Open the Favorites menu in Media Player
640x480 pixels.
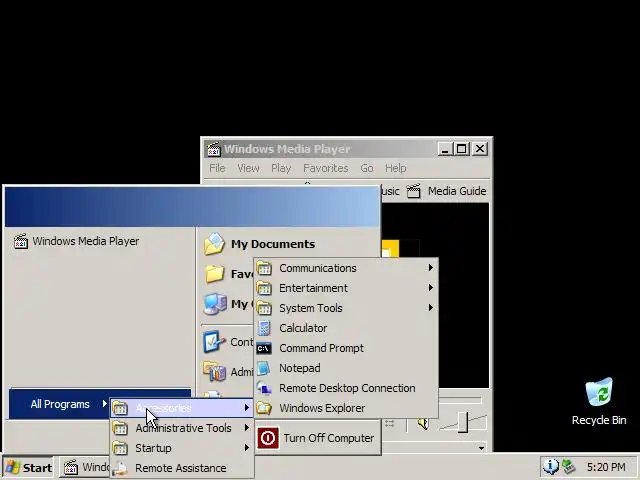point(326,168)
